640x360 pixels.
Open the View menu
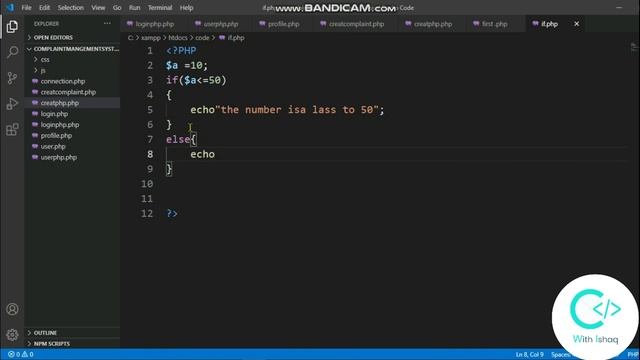tap(98, 8)
